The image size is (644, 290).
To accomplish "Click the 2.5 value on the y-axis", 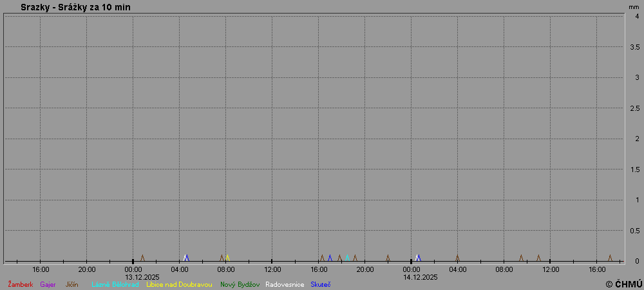I will click(x=634, y=108).
